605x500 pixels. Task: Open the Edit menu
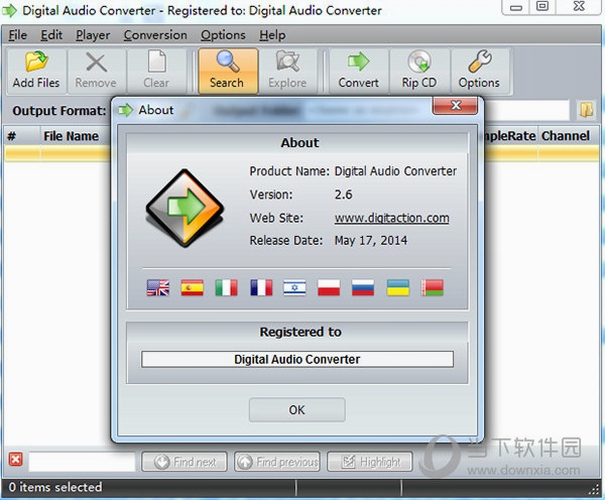point(51,35)
